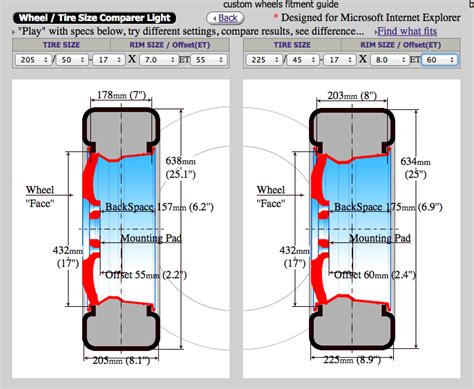Screen dimensions: 474x389
Task: Open right aspect ratio dropdown showing 45
Action: click(x=303, y=60)
